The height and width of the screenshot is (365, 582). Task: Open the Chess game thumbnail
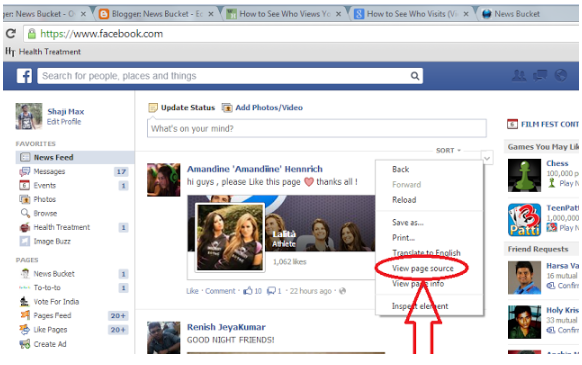coord(524,175)
